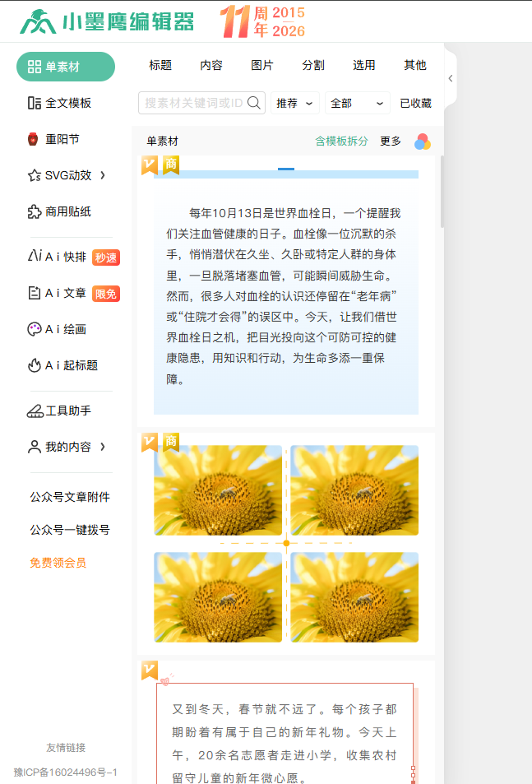The height and width of the screenshot is (784, 532).
Task: Open 全文模板 in the sidebar
Action: tap(68, 103)
